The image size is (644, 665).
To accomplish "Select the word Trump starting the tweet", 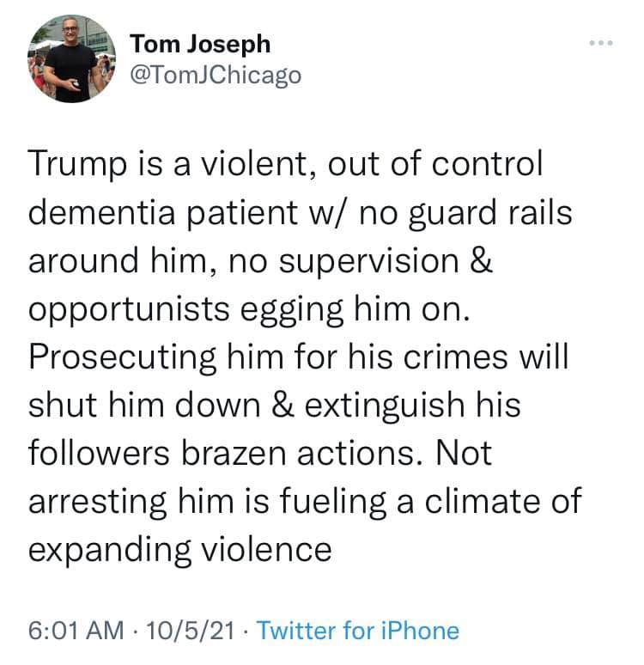I will 77,165.
